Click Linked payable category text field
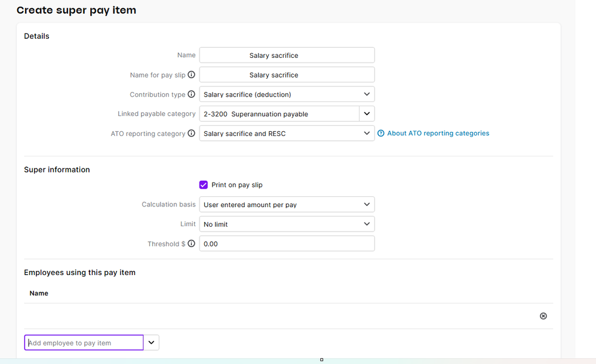This screenshot has width=596, height=364. coord(279,113)
